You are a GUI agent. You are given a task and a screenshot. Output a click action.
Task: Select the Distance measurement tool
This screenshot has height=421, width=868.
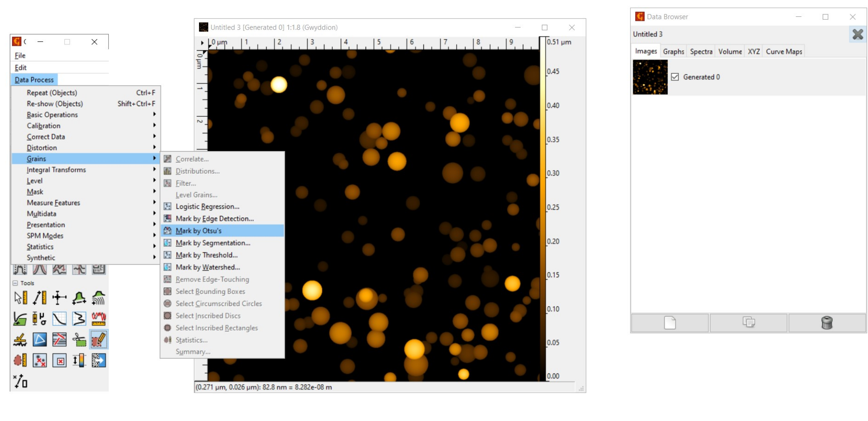(x=40, y=298)
